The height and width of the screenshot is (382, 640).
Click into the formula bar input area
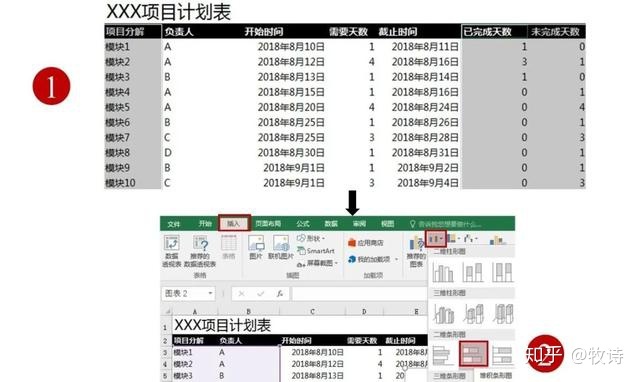(359, 293)
